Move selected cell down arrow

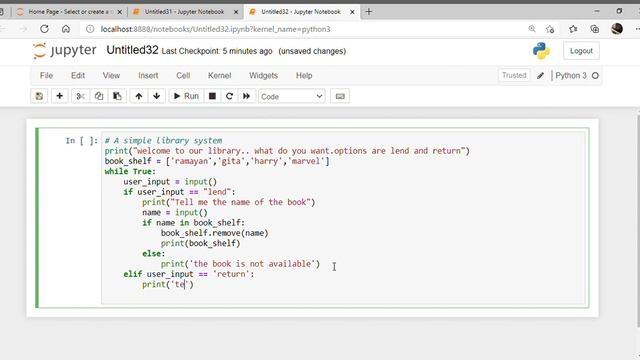pyautogui.click(x=157, y=96)
